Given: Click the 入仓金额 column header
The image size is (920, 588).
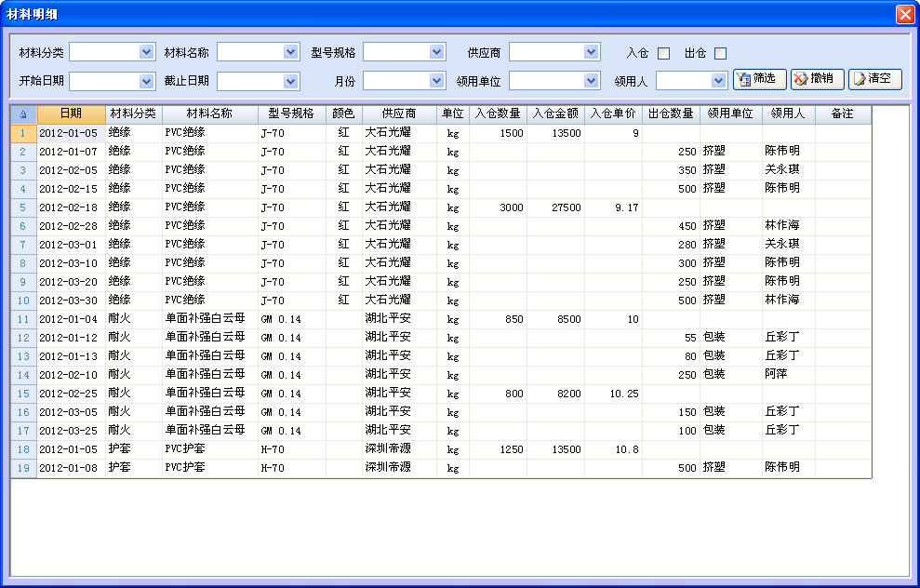Looking at the screenshot, I should point(555,114).
